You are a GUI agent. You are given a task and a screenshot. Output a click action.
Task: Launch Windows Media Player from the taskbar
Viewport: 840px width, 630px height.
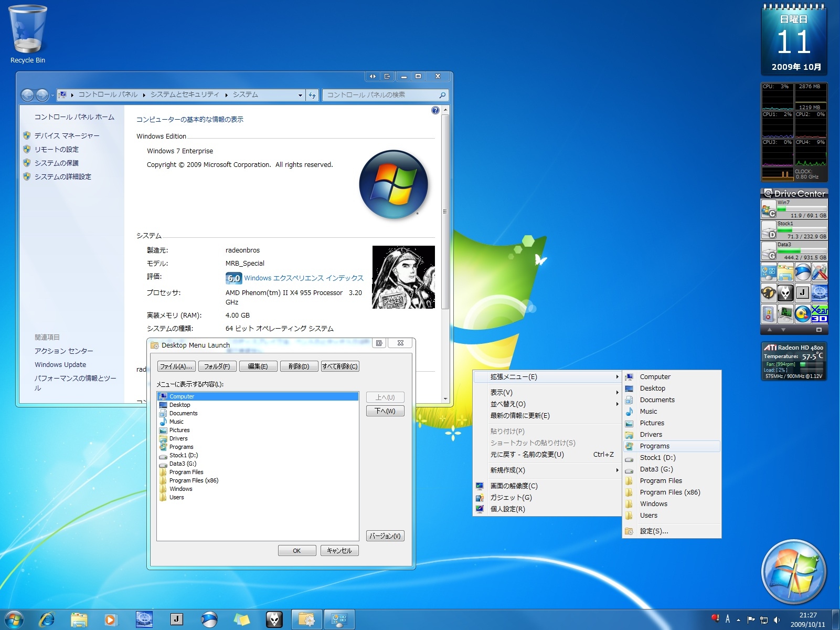coord(111,619)
